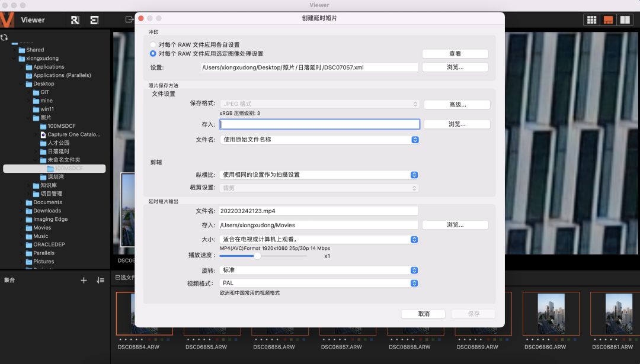The width and height of the screenshot is (640, 364).
Task: Select the Imaging Edge folder
Action: pyautogui.click(x=50, y=220)
